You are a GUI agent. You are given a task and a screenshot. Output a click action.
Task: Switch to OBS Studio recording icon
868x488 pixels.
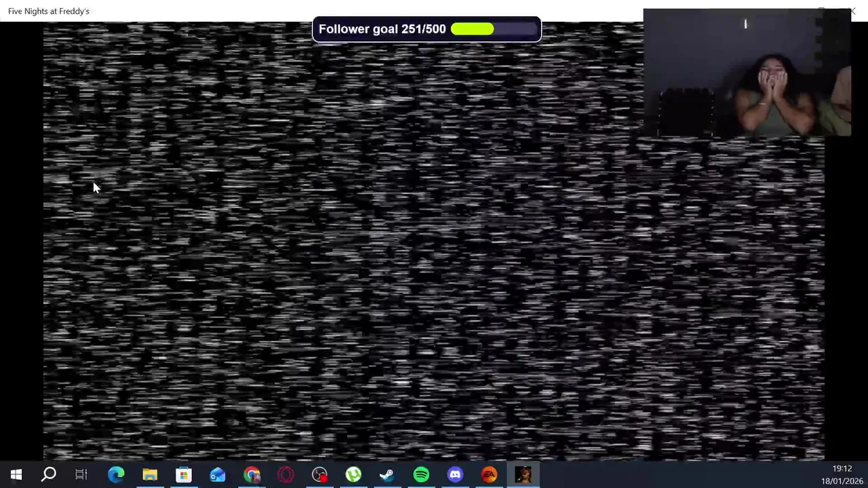point(319,474)
